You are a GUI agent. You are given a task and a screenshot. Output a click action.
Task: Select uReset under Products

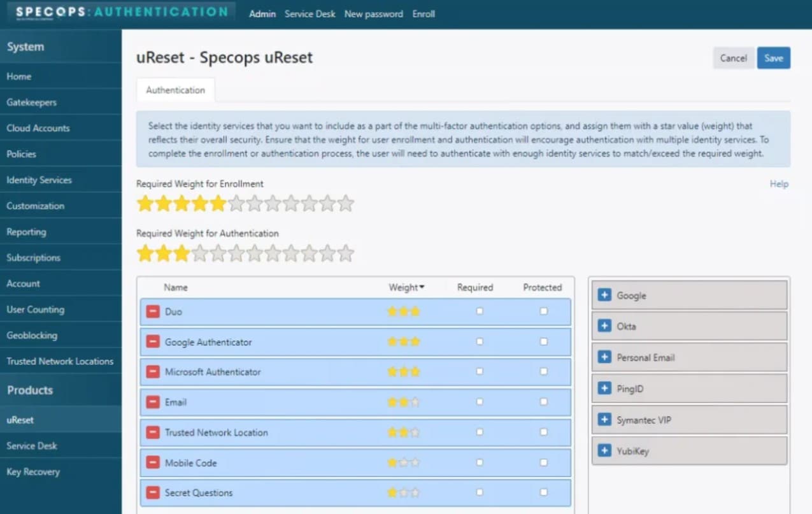61,420
